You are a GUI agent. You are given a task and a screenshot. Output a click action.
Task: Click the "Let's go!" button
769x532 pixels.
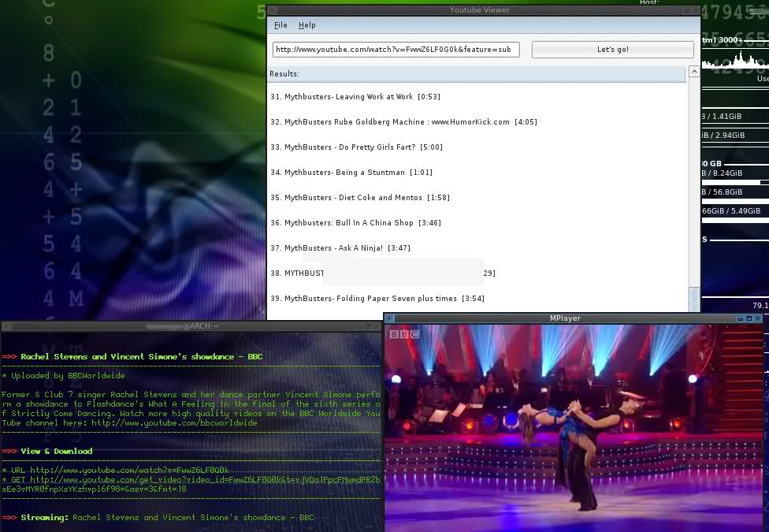click(612, 49)
